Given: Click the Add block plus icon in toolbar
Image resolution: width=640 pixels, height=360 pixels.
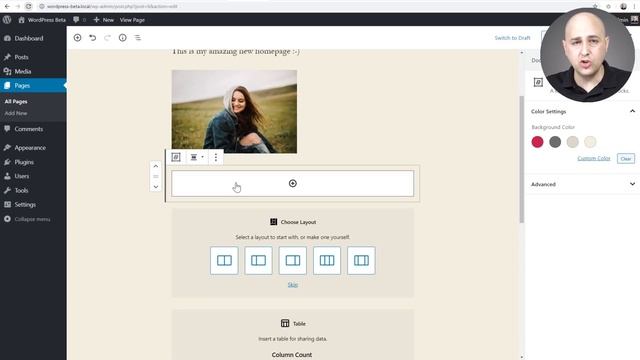Looking at the screenshot, I should 77,38.
